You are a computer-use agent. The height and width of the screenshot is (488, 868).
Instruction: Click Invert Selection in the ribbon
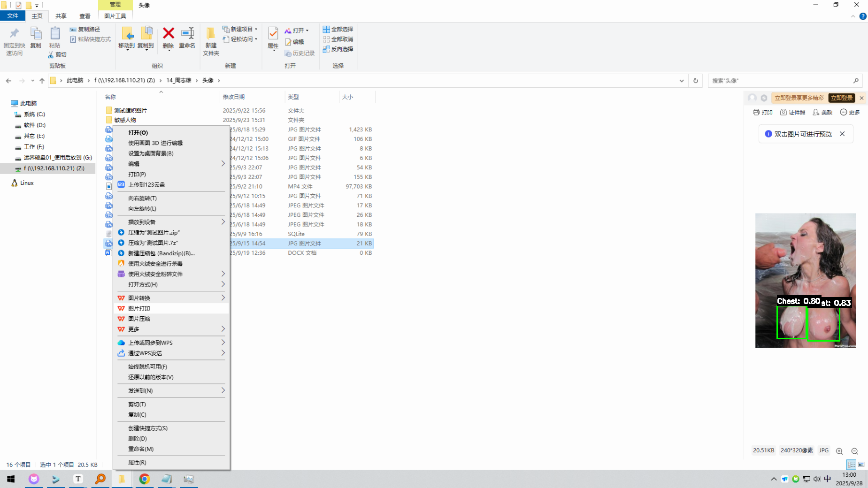338,49
